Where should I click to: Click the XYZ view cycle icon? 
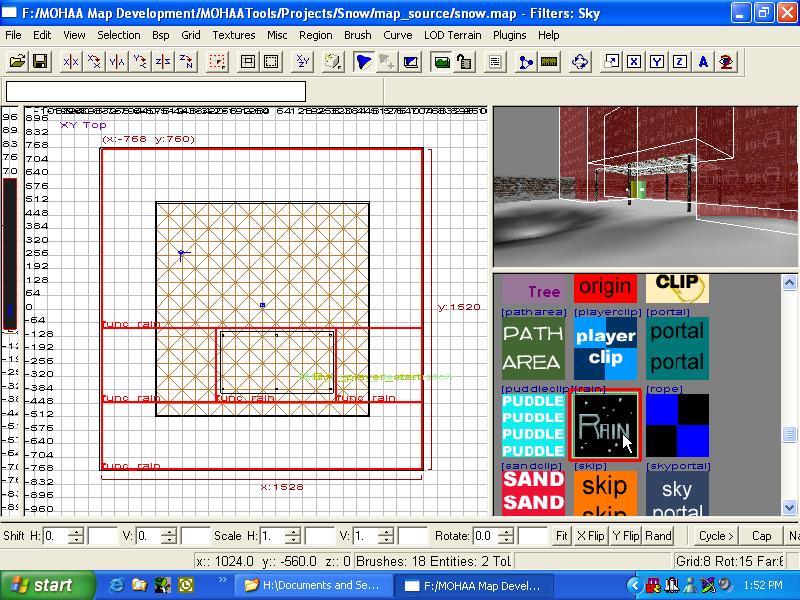point(303,62)
